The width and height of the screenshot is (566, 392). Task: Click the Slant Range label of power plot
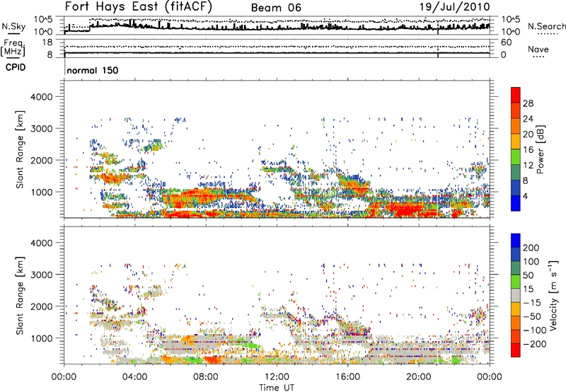tap(20, 149)
